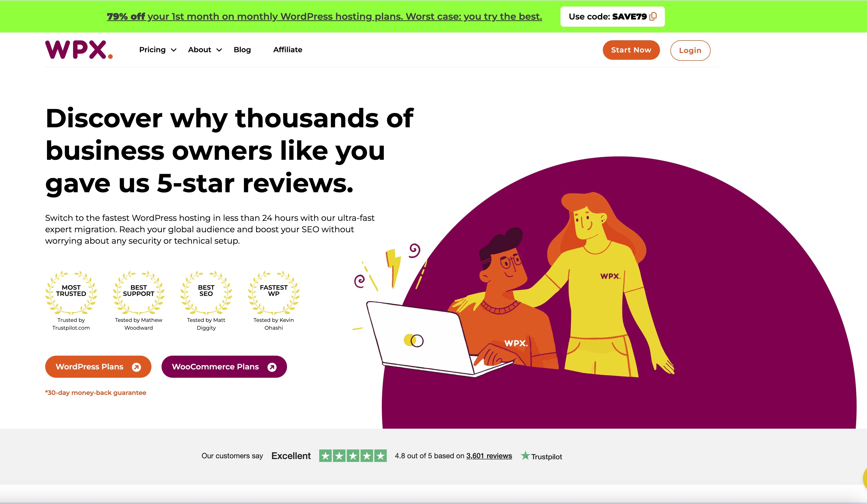Image resolution: width=867 pixels, height=504 pixels.
Task: Click the 30-day money-back guarantee text
Action: click(x=96, y=393)
